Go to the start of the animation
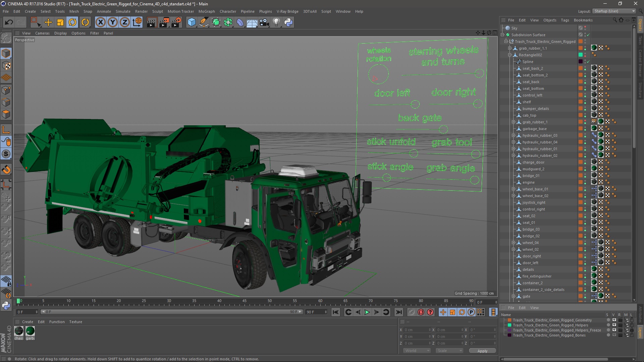This screenshot has width=644, height=362. pos(335,312)
